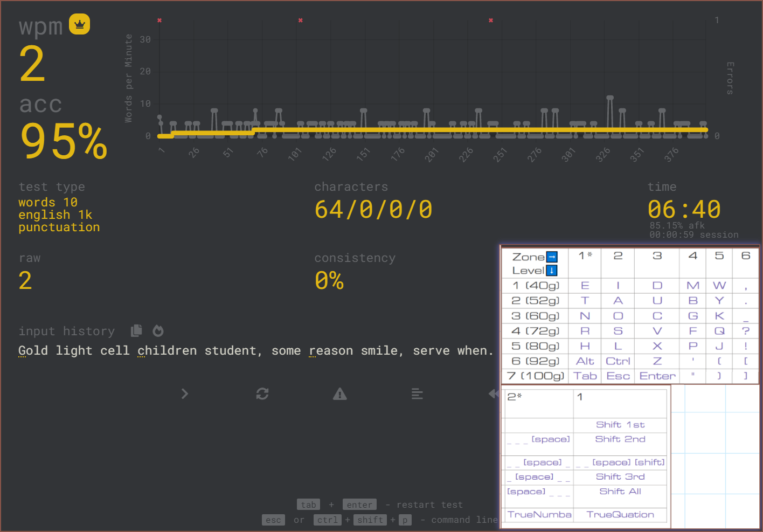
Task: Click the crown icon beside wpm
Action: pos(79,24)
